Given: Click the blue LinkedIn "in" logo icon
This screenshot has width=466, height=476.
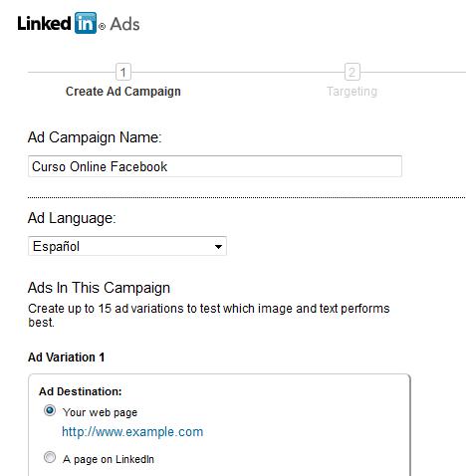Looking at the screenshot, I should pos(86,23).
